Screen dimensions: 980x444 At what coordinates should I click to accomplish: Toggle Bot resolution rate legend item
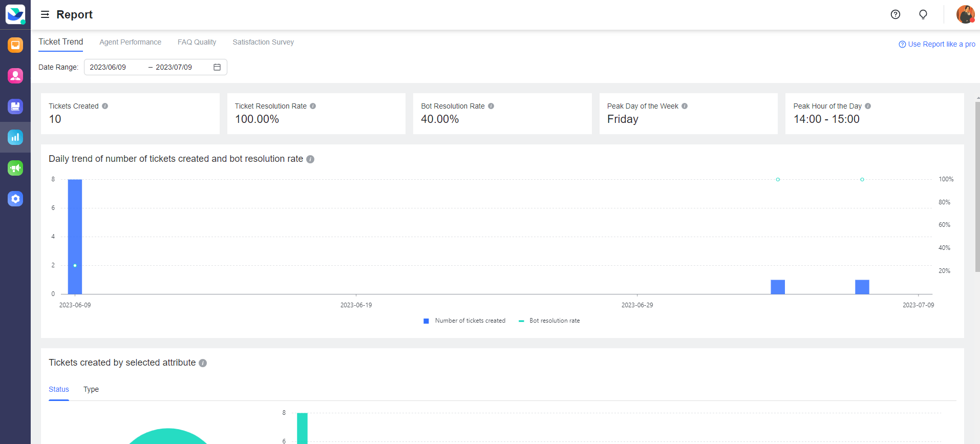pyautogui.click(x=549, y=321)
